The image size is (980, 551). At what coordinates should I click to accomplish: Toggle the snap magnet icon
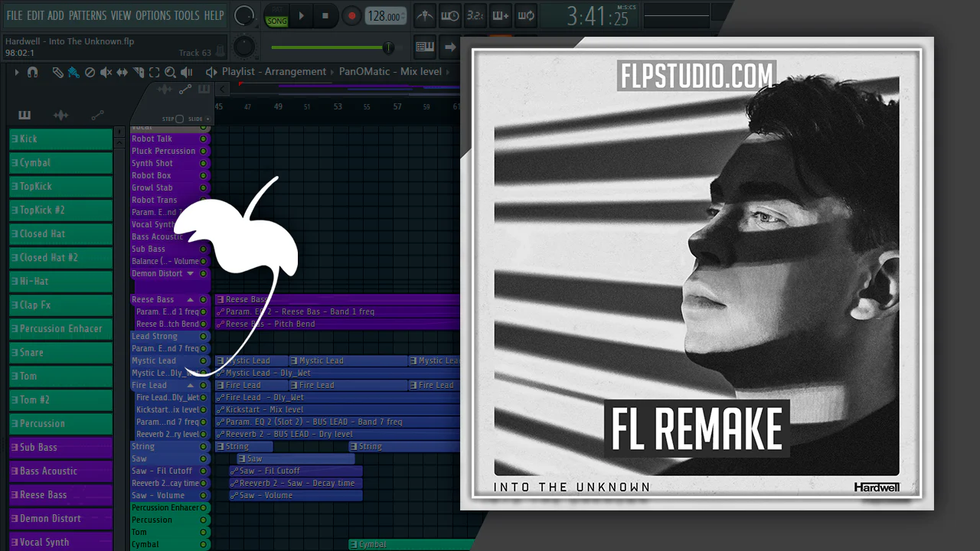[32, 72]
